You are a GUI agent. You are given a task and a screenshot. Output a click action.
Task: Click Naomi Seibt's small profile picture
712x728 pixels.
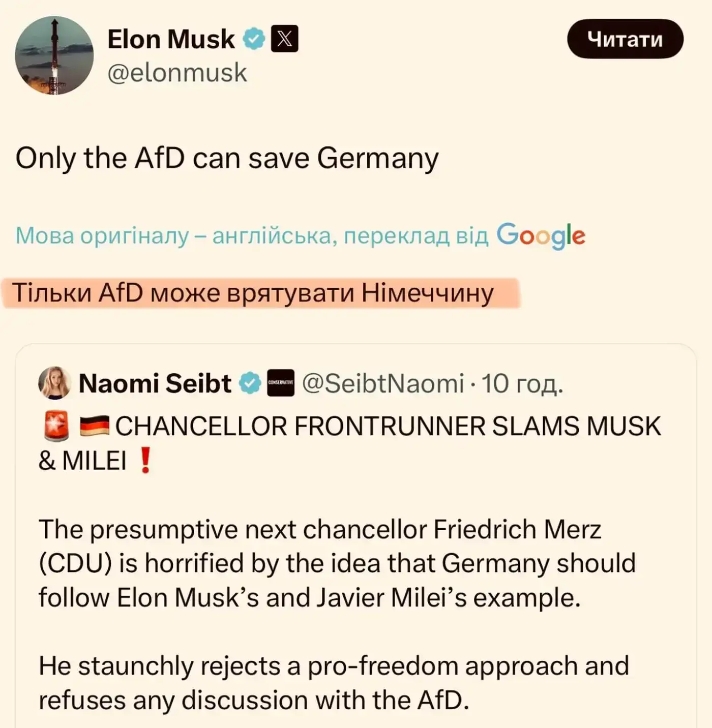pos(54,383)
